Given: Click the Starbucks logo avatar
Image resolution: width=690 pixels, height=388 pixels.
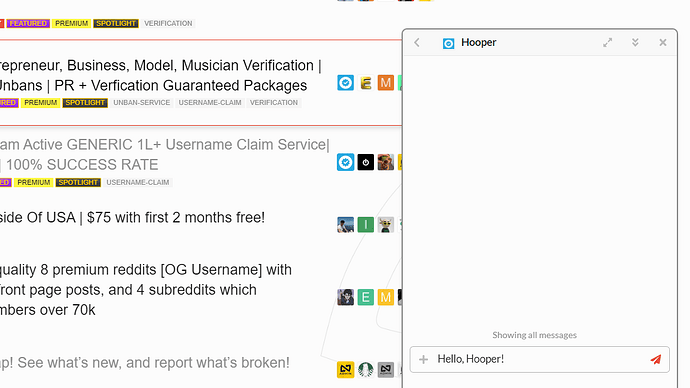Looking at the screenshot, I should [365, 370].
